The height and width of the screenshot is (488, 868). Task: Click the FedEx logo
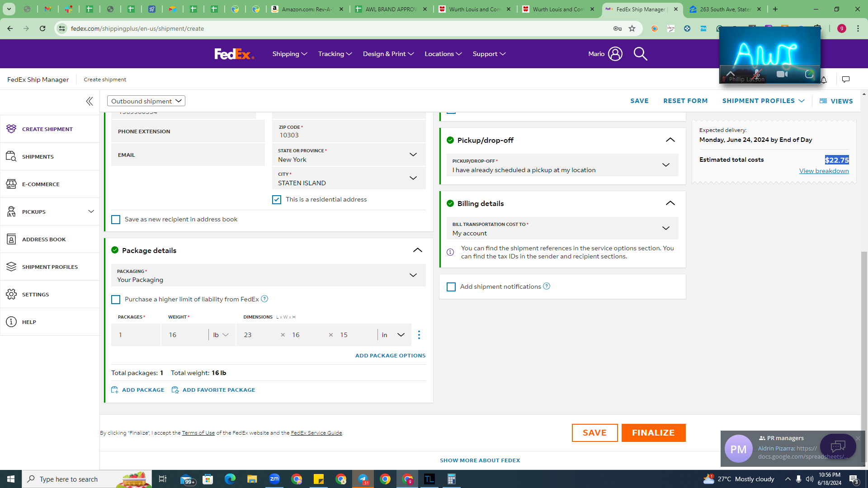tap(234, 54)
